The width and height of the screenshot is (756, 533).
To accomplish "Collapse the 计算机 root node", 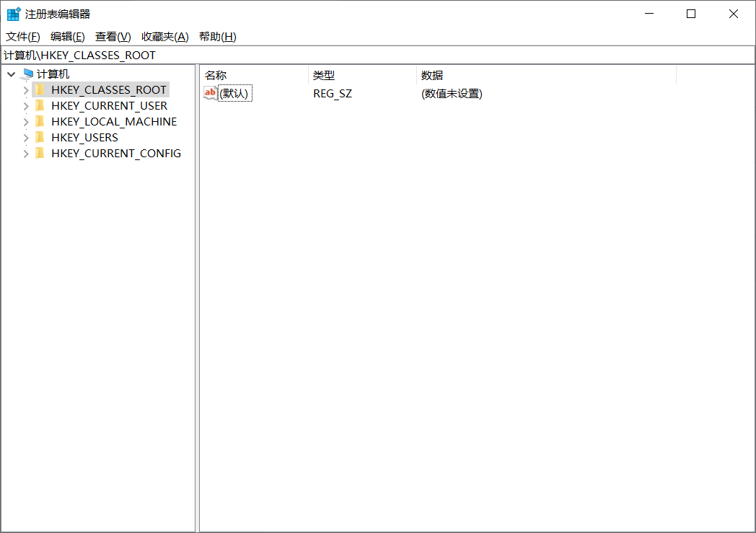I will [11, 74].
